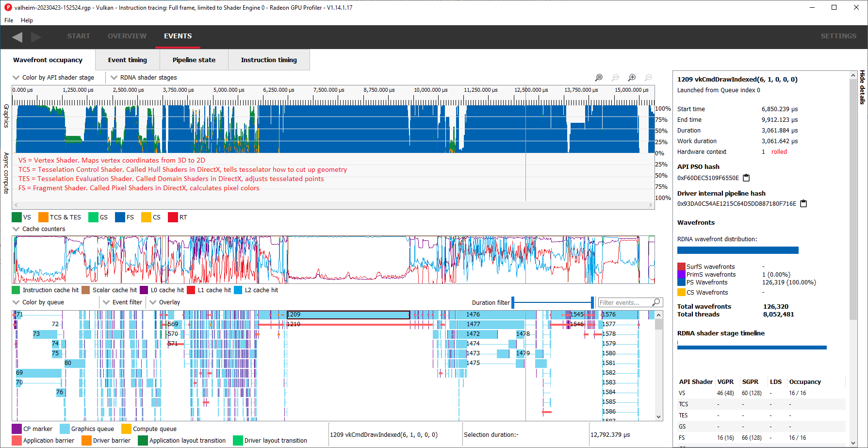Screen dimensions: 868x448
Task: Open the Color by queue dropdown
Action: (x=38, y=302)
